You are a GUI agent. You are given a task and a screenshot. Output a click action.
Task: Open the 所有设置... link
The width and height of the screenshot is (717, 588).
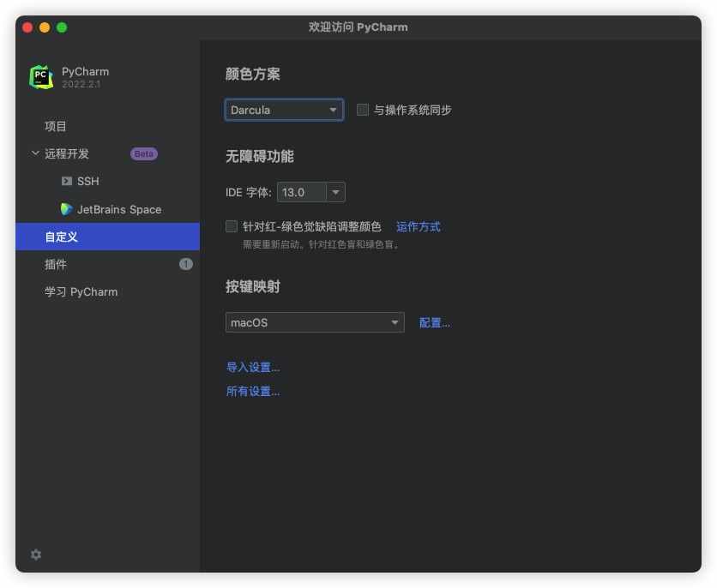point(253,392)
